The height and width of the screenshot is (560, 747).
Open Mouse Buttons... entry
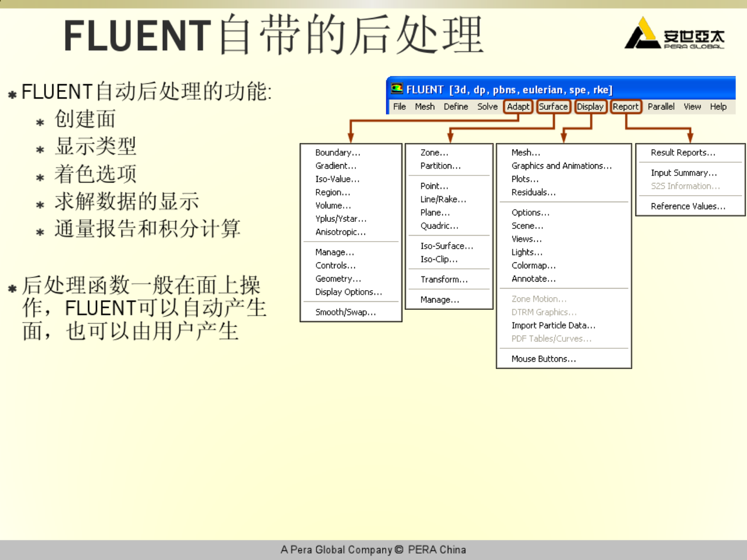click(x=544, y=359)
